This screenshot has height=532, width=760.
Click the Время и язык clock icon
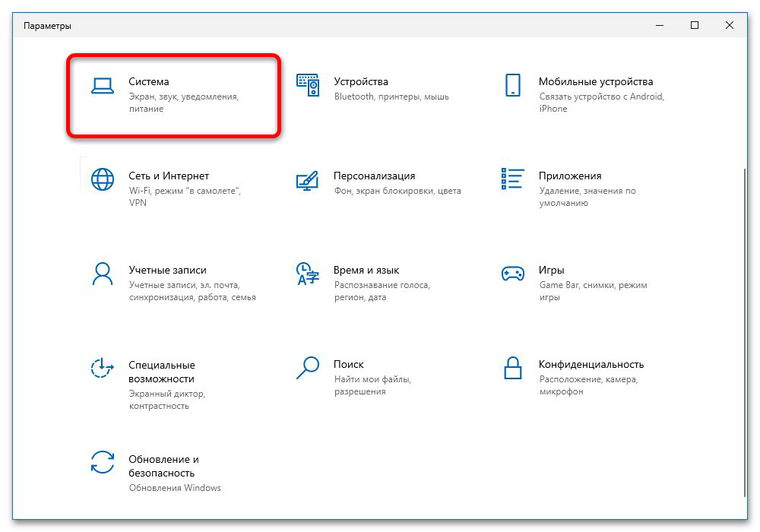pos(308,274)
